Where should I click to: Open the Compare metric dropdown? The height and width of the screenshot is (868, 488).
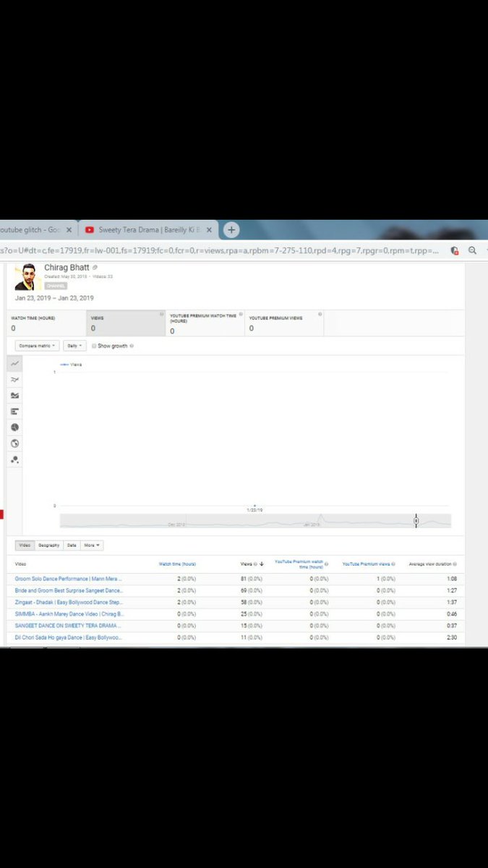point(38,346)
